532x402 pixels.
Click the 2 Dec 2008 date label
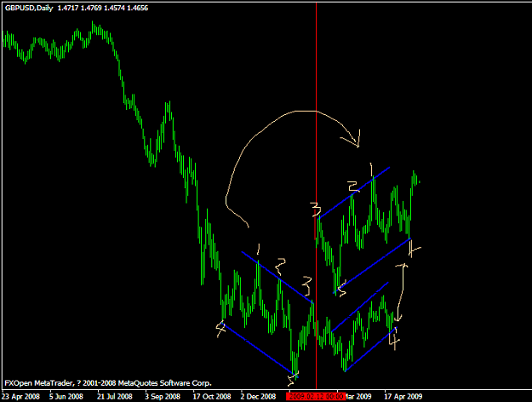point(258,396)
